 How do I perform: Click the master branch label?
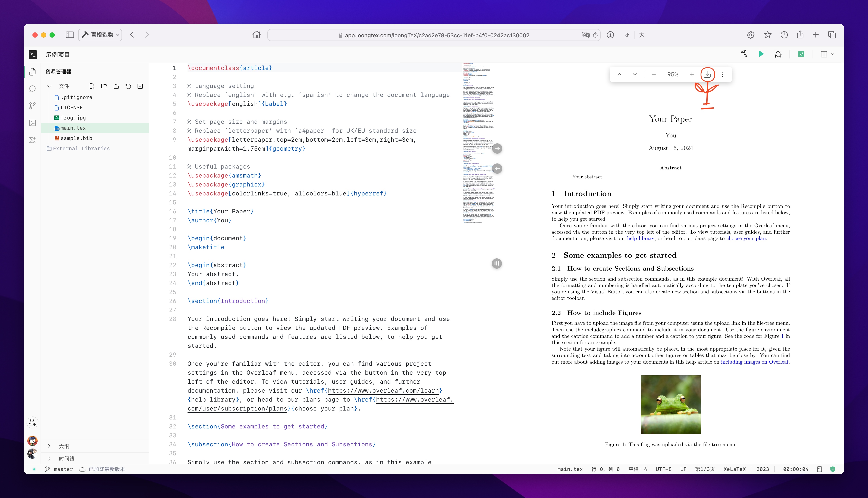point(63,469)
